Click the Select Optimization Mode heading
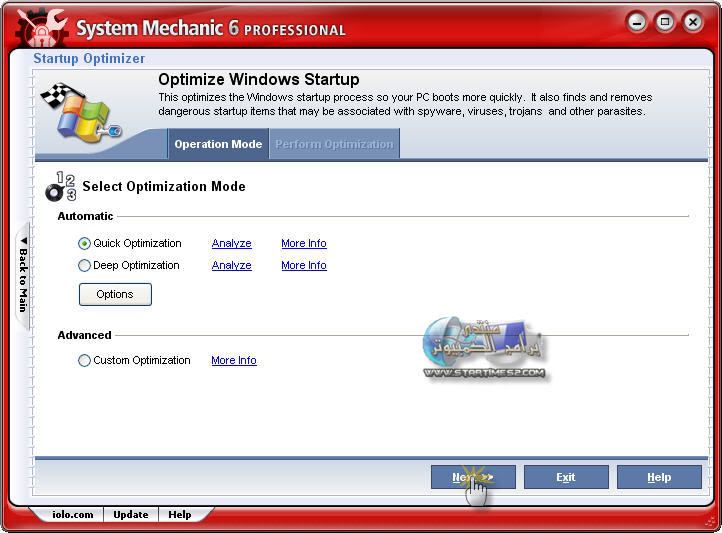Viewport: 722px width, 533px height. tap(164, 186)
